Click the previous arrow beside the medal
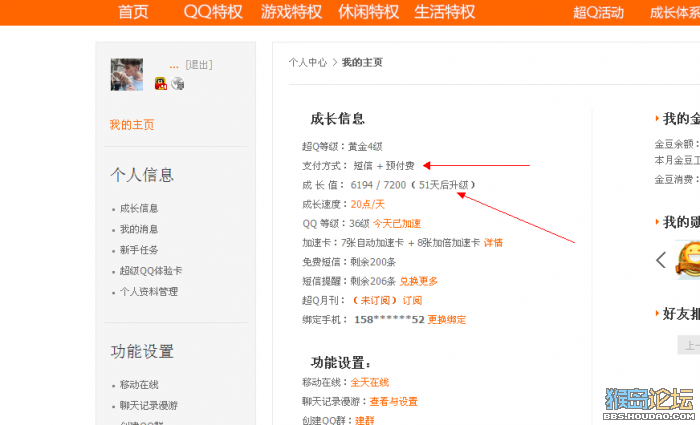Viewport: 700px width, 425px height. pos(661,260)
